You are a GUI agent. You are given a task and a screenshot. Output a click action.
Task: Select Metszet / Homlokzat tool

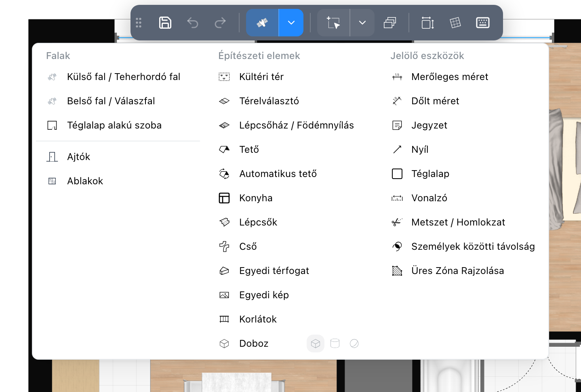click(462, 222)
